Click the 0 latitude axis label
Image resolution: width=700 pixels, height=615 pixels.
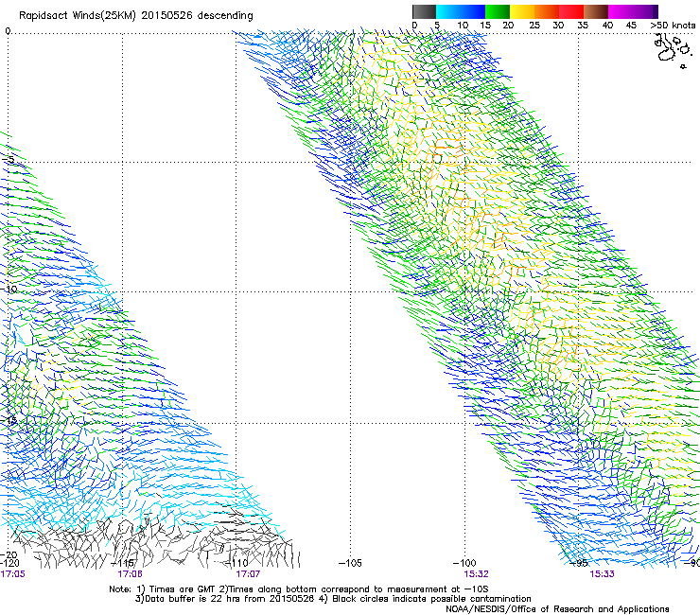[8, 31]
